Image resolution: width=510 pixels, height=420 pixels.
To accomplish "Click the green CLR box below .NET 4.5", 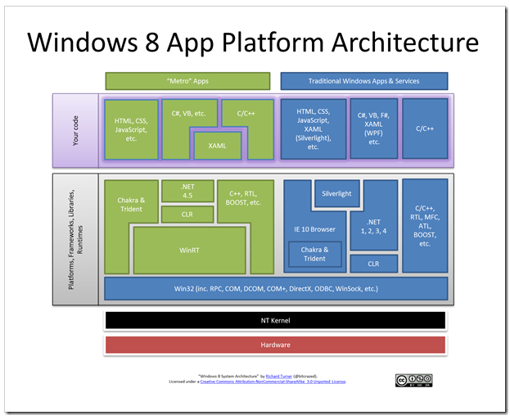I will pyautogui.click(x=187, y=215).
